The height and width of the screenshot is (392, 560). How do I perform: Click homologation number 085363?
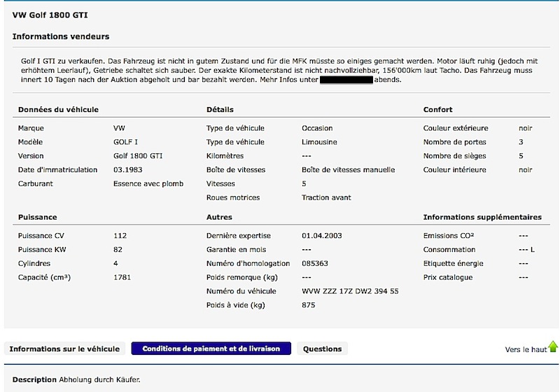(x=314, y=263)
